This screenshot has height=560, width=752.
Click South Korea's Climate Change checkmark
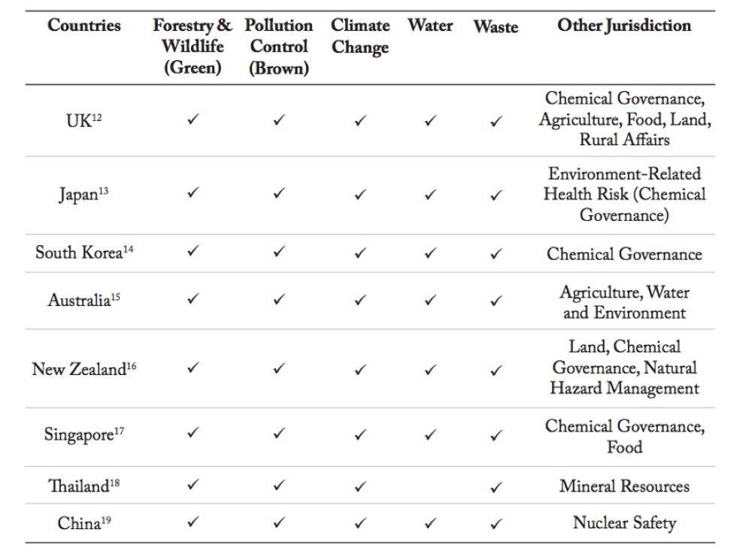[x=360, y=253]
